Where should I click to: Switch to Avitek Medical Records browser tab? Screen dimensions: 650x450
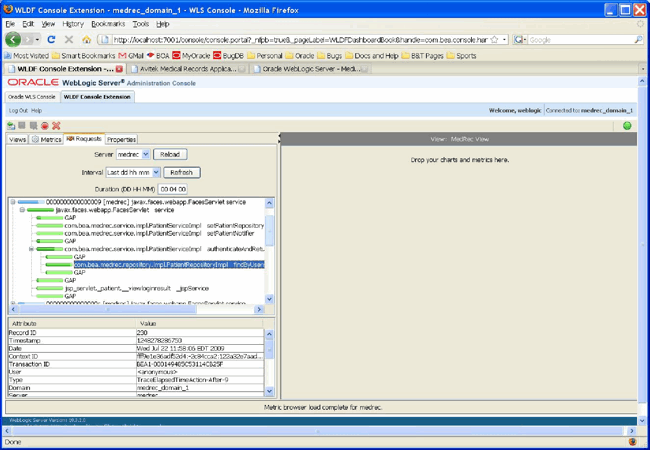188,69
